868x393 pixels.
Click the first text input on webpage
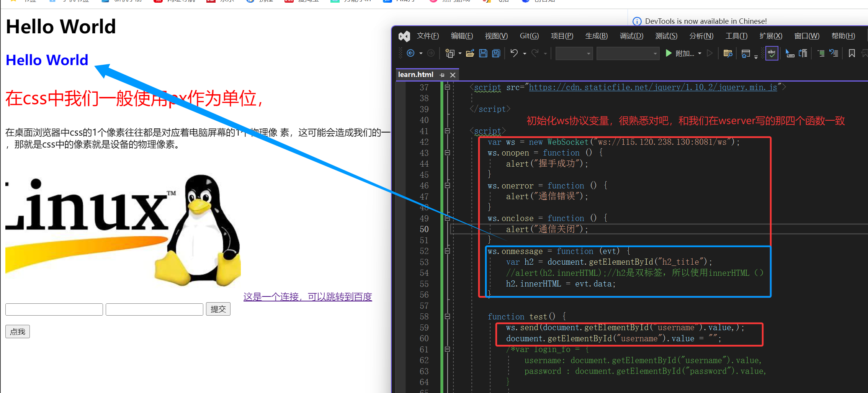pyautogui.click(x=54, y=309)
